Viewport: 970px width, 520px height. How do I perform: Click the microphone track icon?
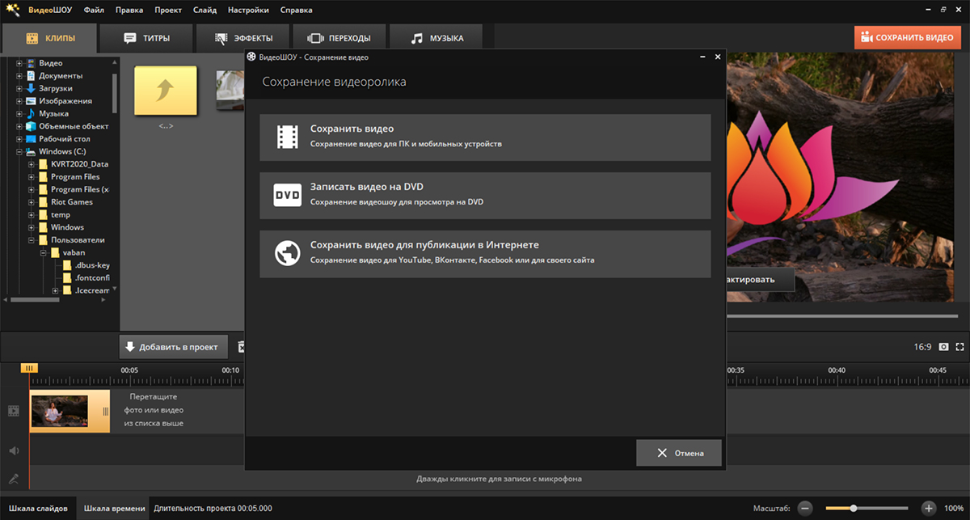pos(14,479)
